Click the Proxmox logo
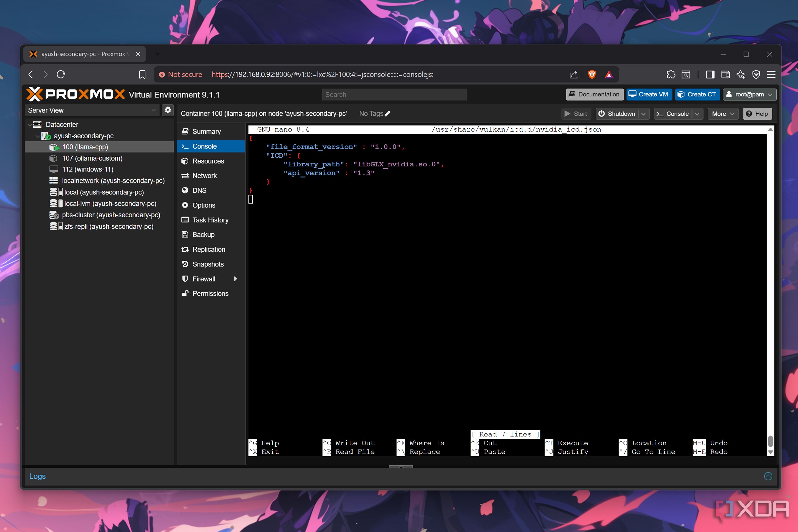 [75, 94]
